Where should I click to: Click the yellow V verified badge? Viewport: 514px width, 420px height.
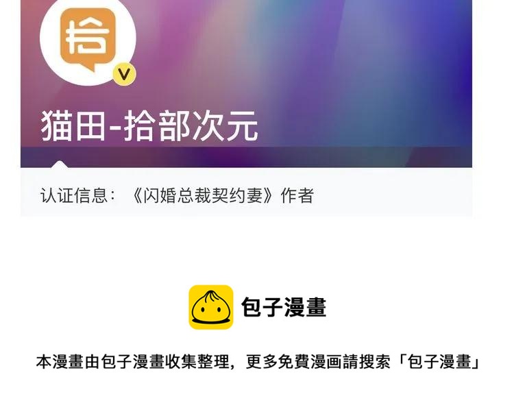pos(124,75)
